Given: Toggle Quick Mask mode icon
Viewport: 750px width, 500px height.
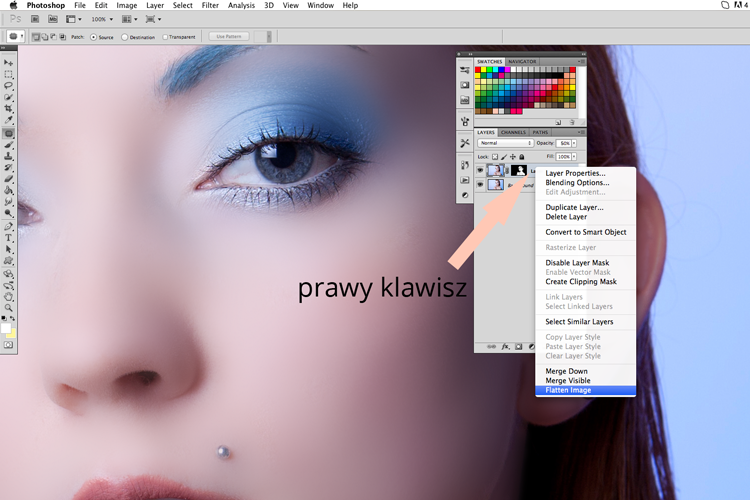Looking at the screenshot, I should (x=8, y=345).
